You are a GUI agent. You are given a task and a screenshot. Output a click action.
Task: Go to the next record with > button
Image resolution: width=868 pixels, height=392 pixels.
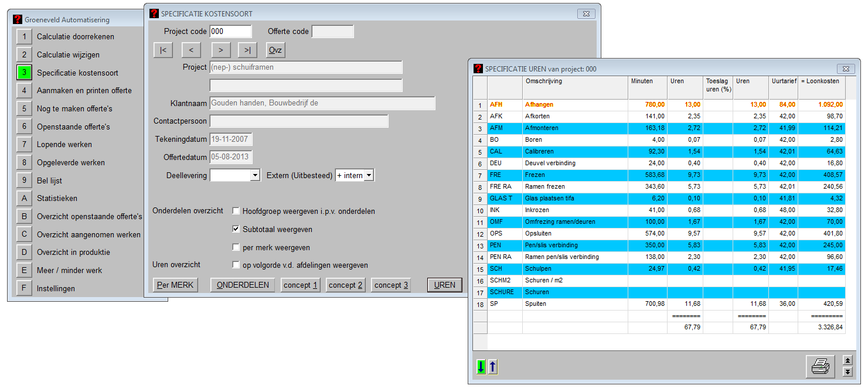tap(220, 50)
